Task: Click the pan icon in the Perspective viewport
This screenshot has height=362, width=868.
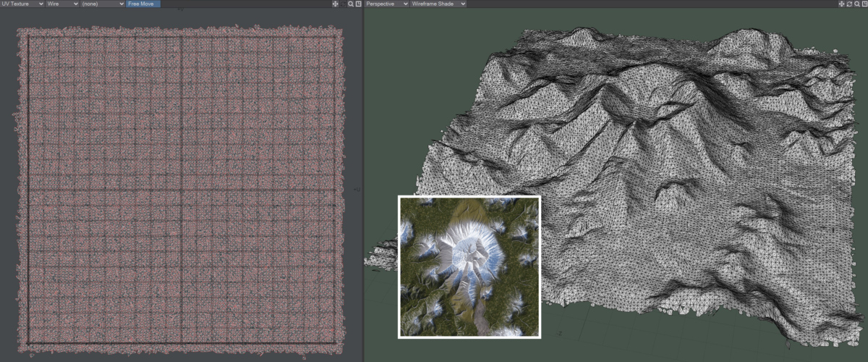Action: pos(841,4)
